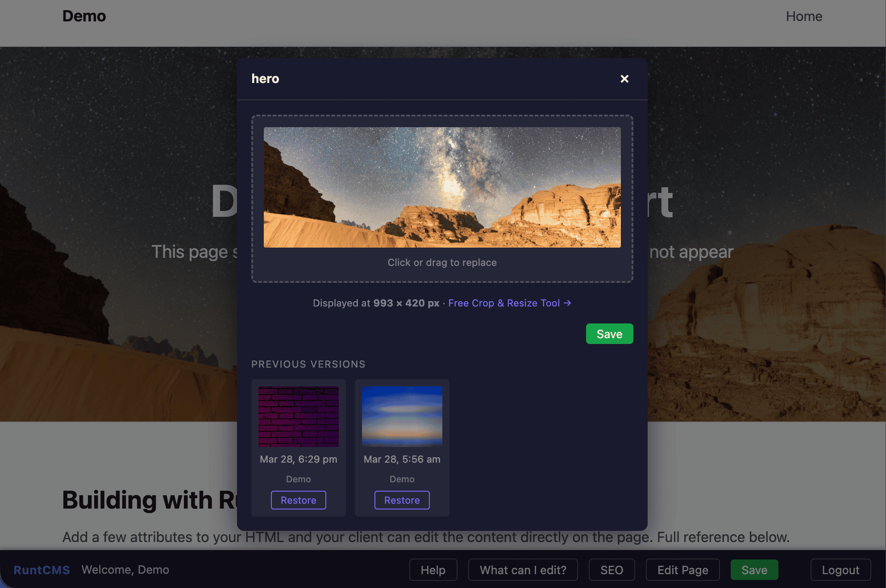Restore the Mar 28, 6:29 pm version

[x=298, y=500]
